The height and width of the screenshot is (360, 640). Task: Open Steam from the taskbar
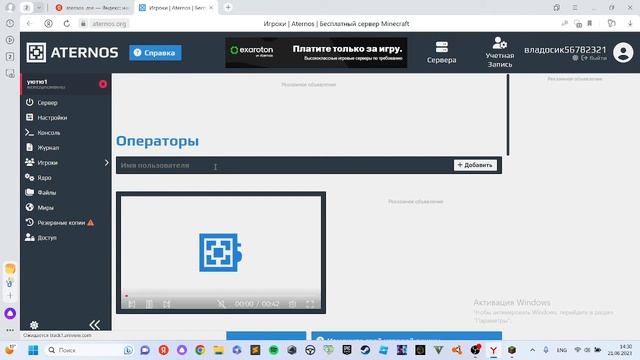[365, 350]
